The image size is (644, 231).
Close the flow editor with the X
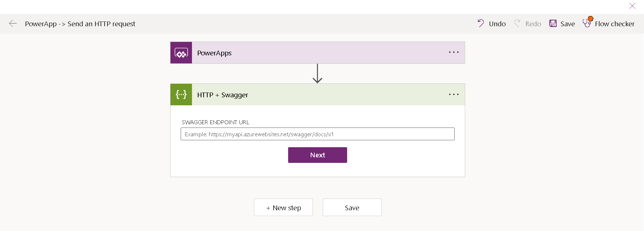(x=632, y=6)
